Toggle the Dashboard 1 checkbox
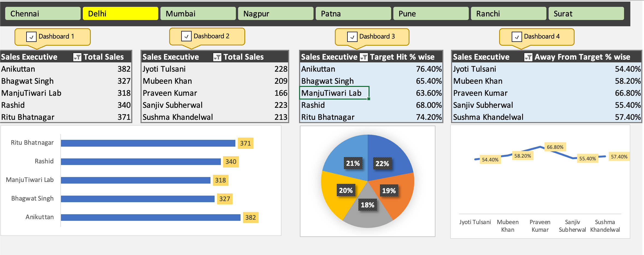Screen dimensions: 644x255 (31, 36)
